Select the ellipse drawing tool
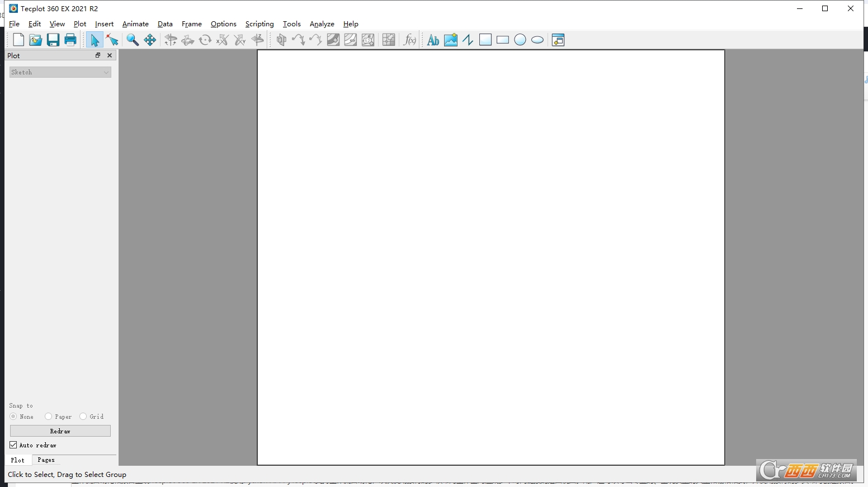The image size is (868, 487). pyautogui.click(x=537, y=40)
